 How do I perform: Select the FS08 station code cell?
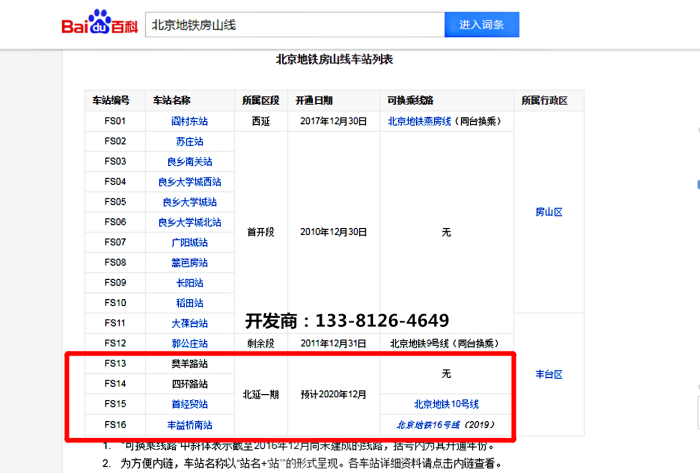point(115,262)
